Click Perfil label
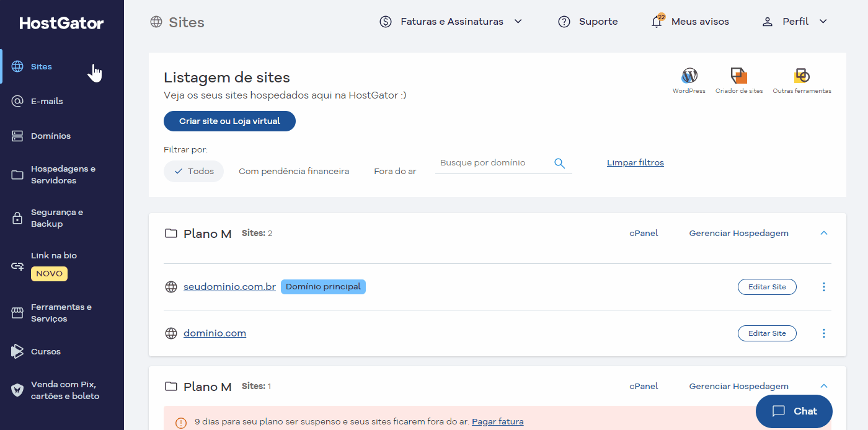 (x=795, y=22)
